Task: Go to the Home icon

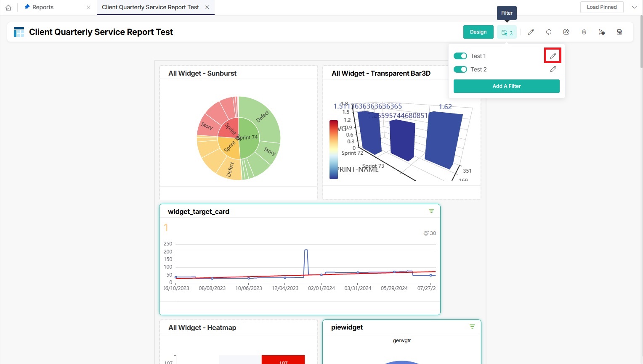Action: pyautogui.click(x=8, y=8)
